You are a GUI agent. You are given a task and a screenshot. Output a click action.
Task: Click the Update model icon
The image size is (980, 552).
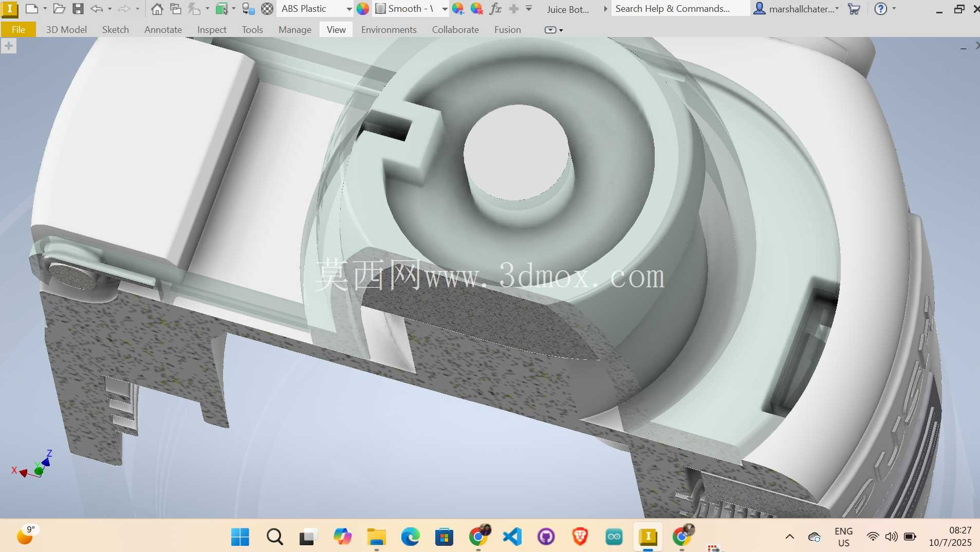click(x=194, y=9)
